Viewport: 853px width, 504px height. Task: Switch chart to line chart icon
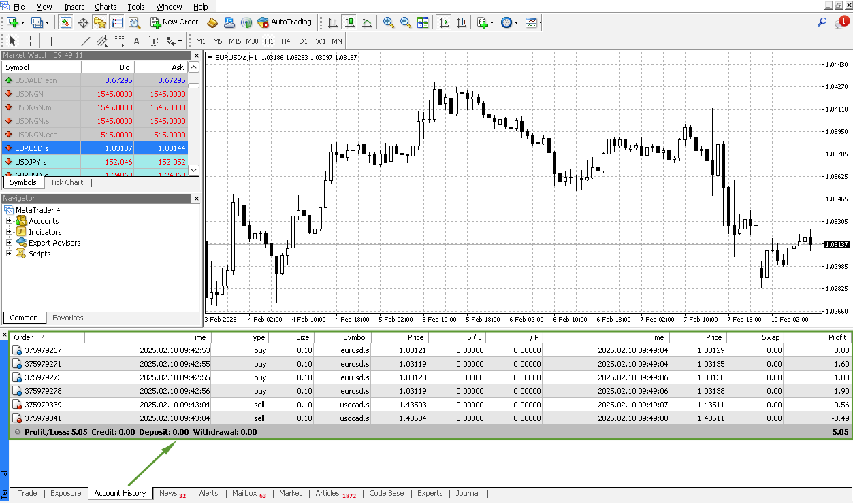[x=368, y=22]
